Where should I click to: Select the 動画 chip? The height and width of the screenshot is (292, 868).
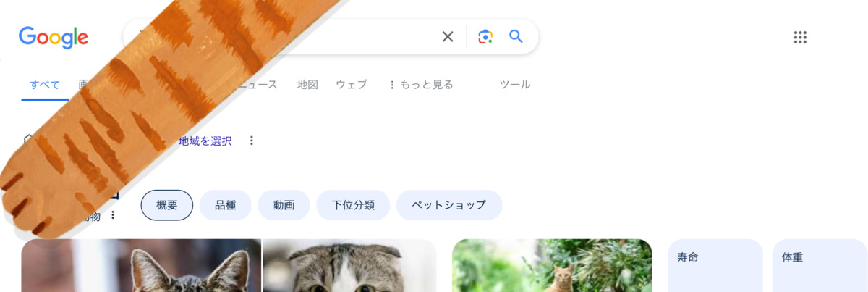(x=284, y=205)
